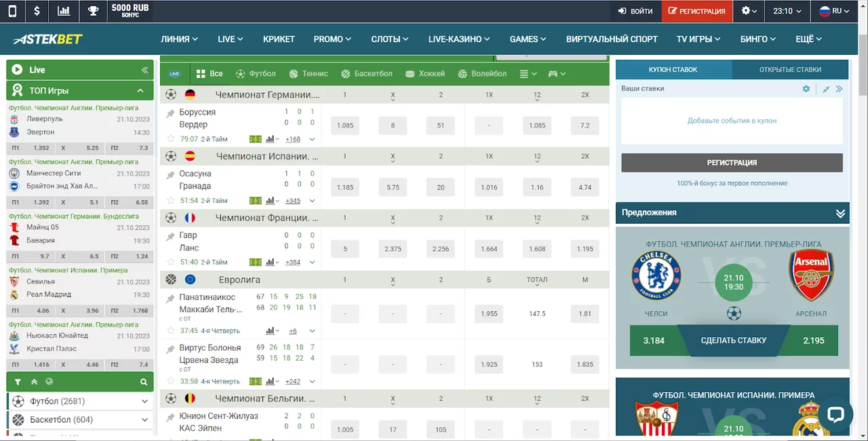This screenshot has width=868, height=441.
Task: Expand the Виртус Болонья match row chevron
Action: pos(312,381)
